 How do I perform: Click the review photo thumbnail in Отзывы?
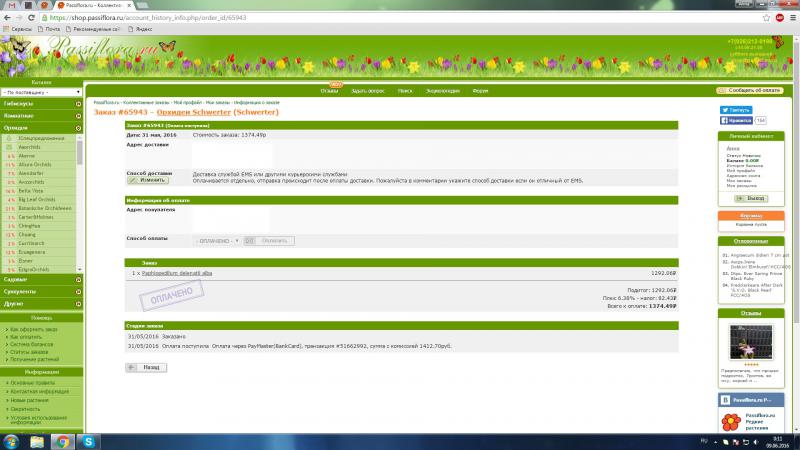(751, 341)
